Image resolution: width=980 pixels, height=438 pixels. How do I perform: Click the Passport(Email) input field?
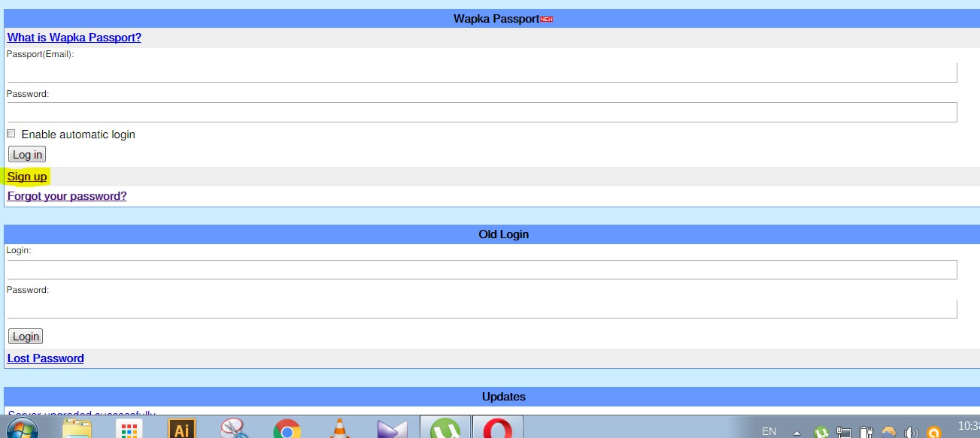click(x=482, y=72)
